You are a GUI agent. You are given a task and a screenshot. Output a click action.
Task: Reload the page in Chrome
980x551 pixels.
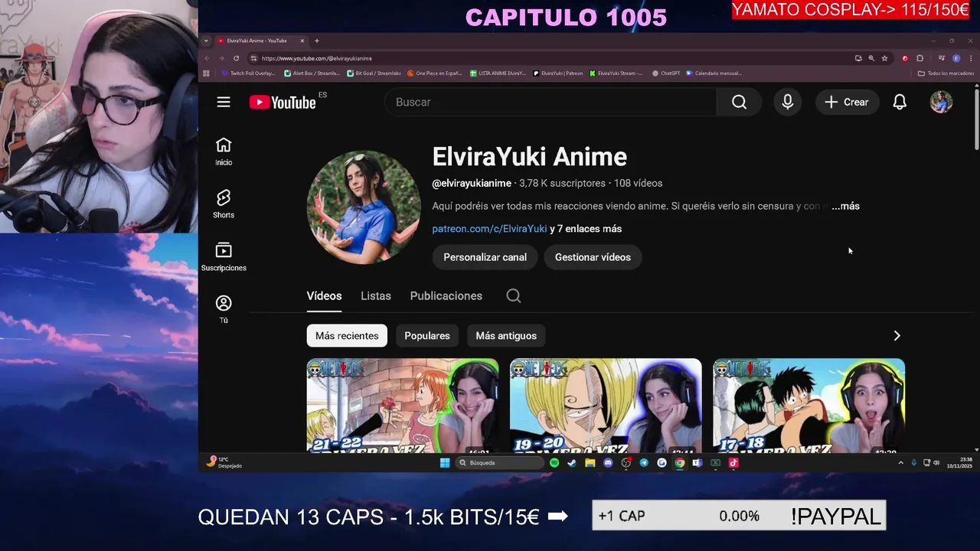236,58
